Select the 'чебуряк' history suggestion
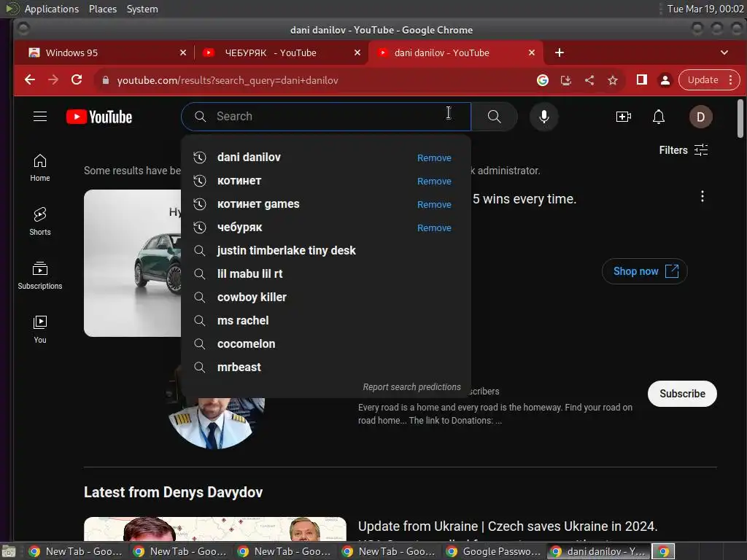This screenshot has height=560, width=747. tap(326, 227)
